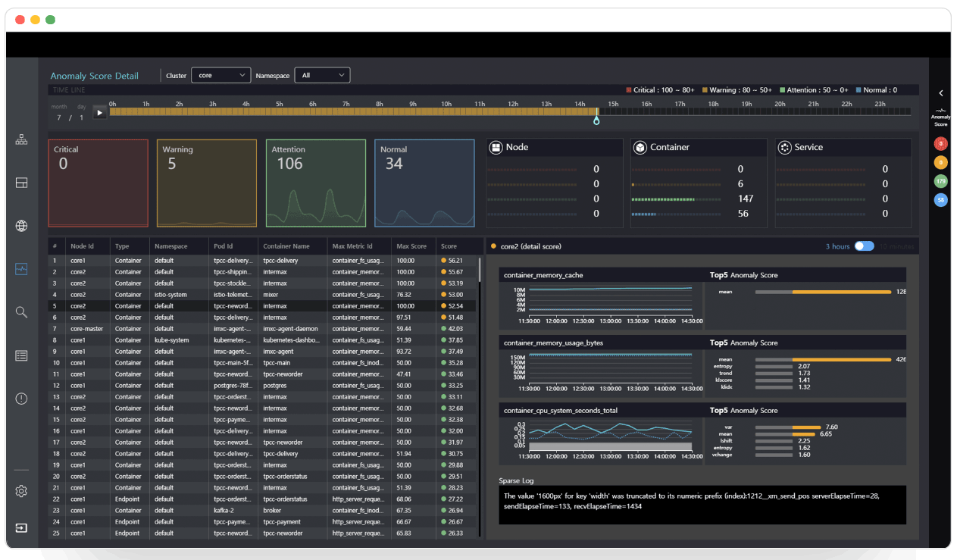
Task: Click the container_memory_cache chart
Action: (x=602, y=305)
